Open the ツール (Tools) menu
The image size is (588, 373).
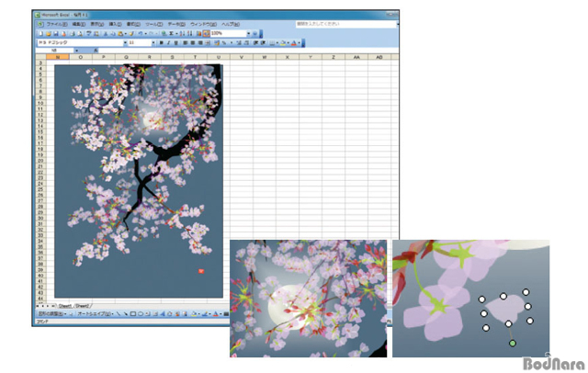coord(154,24)
